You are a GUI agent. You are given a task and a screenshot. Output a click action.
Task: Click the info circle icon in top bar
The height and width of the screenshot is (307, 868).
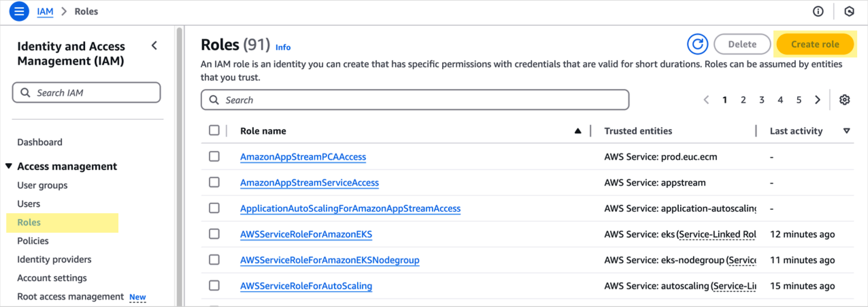pyautogui.click(x=818, y=12)
